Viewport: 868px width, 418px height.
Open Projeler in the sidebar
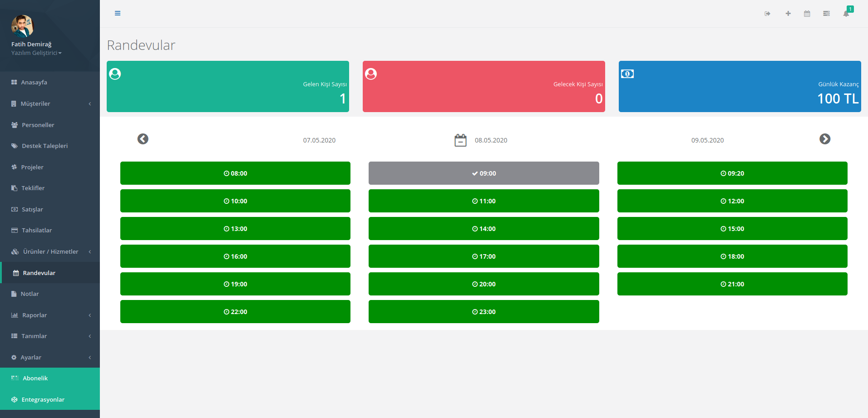point(50,167)
